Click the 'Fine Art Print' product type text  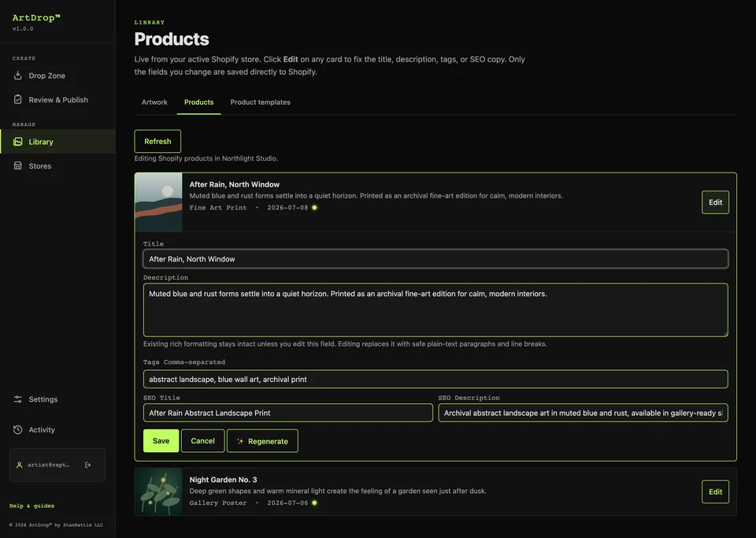pyautogui.click(x=218, y=207)
